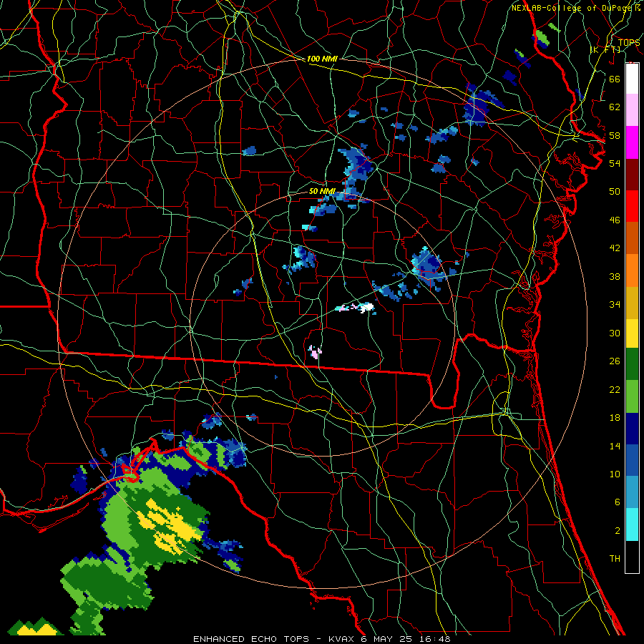
Task: Click the 18 legend value
Action: coord(615,418)
